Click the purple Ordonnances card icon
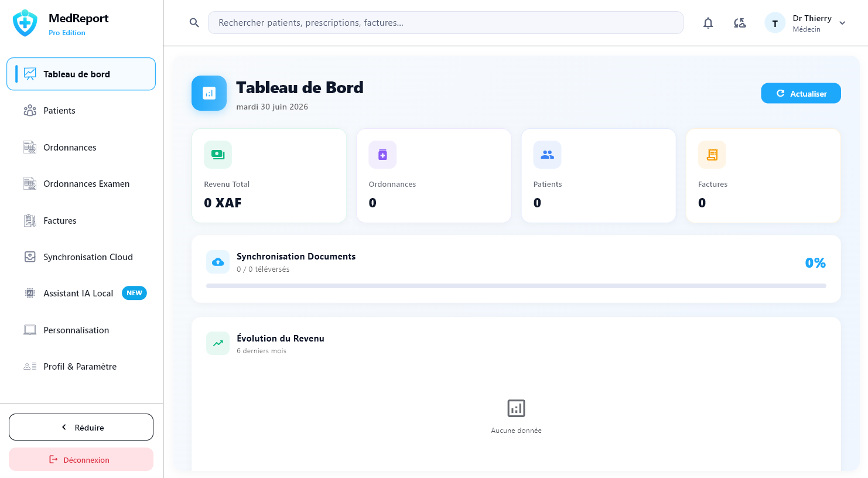The width and height of the screenshot is (868, 478). click(382, 155)
